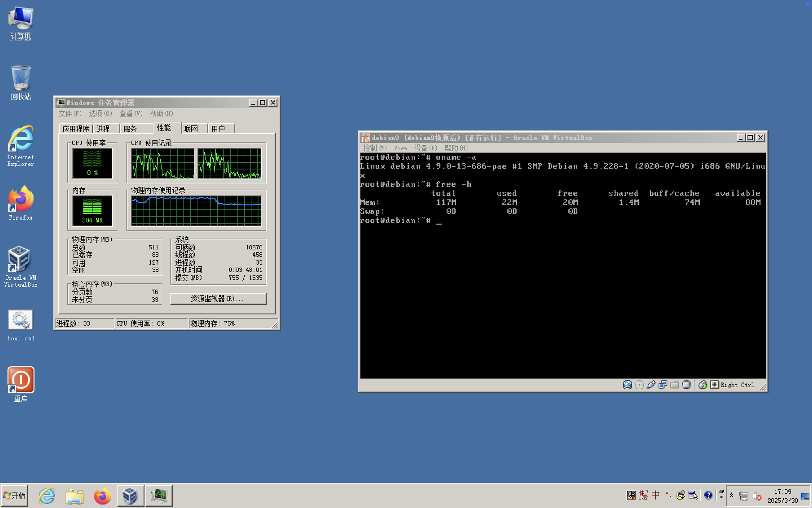Click the USB devices icon in VirtualBox

(651, 385)
